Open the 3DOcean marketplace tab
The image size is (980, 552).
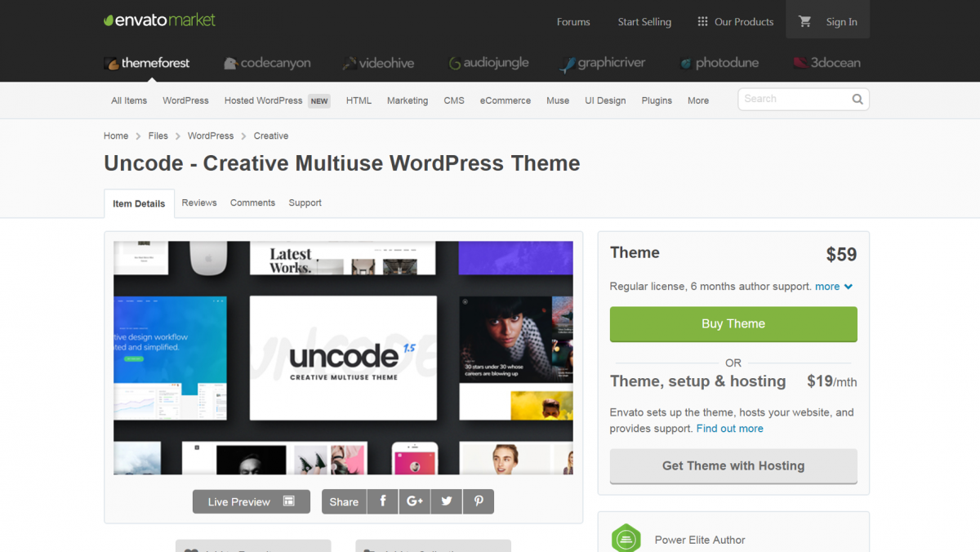pyautogui.click(x=826, y=63)
